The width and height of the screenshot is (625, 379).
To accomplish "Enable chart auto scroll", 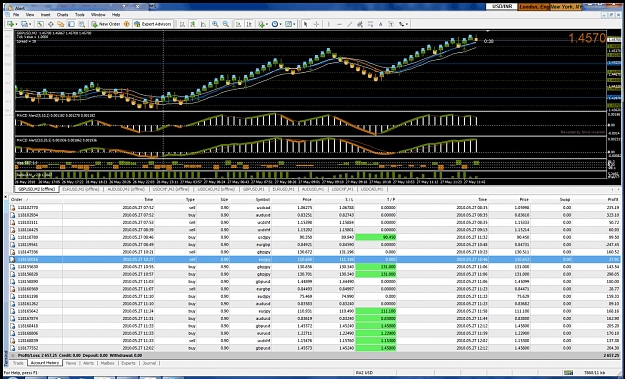I will coord(238,24).
